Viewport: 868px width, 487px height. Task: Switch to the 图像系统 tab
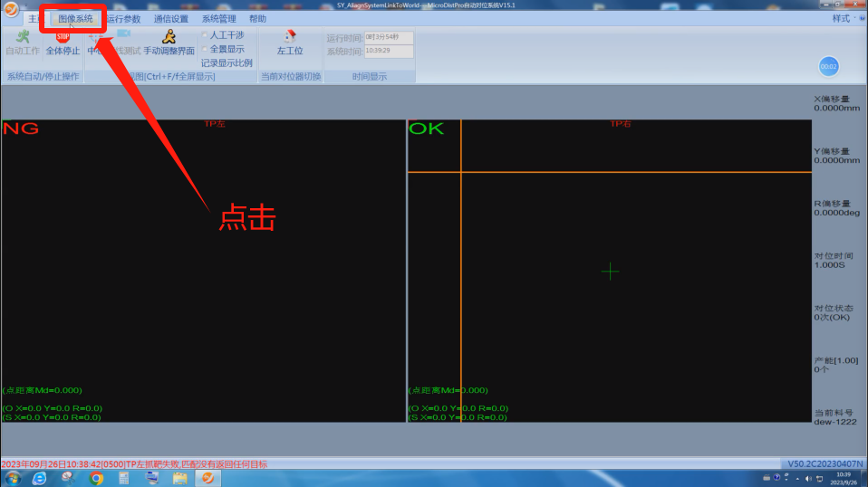[75, 18]
